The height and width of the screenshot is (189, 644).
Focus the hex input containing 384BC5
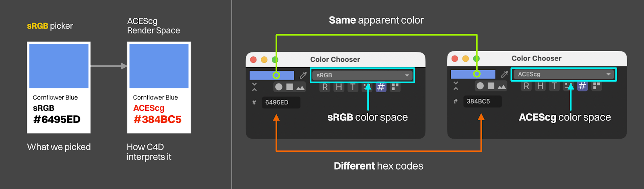[x=482, y=101]
